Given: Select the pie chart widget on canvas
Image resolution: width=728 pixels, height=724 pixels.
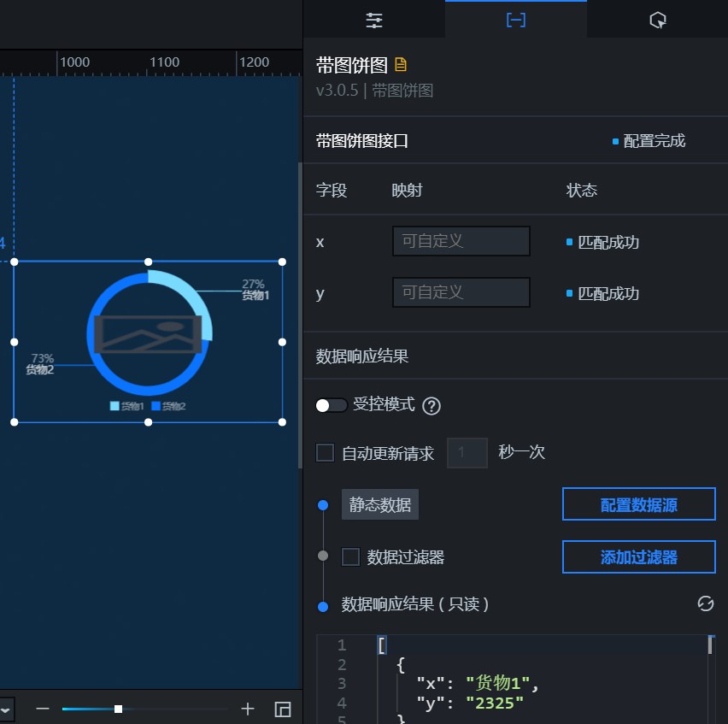Looking at the screenshot, I should tap(148, 342).
